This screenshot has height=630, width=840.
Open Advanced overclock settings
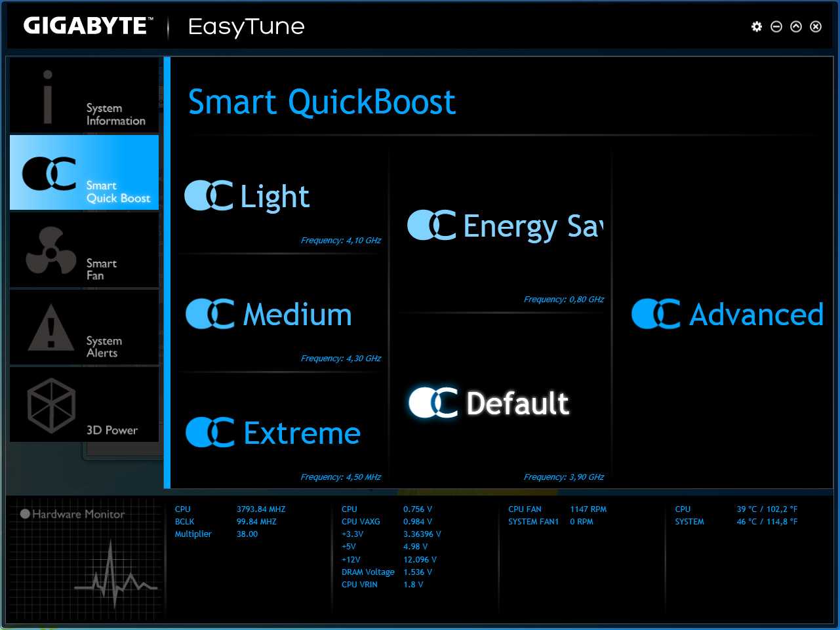pos(755,315)
